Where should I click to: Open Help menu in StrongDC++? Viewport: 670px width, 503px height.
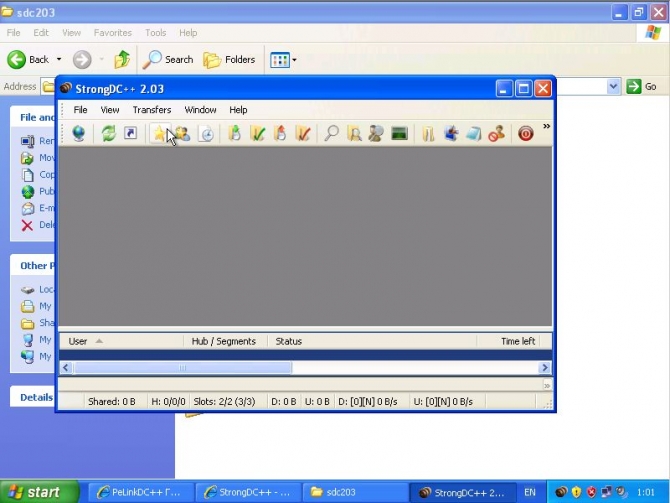coord(238,110)
